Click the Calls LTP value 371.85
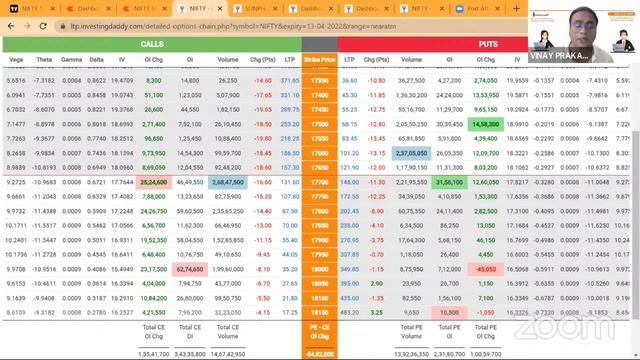This screenshot has width=640, height=360. click(x=290, y=81)
